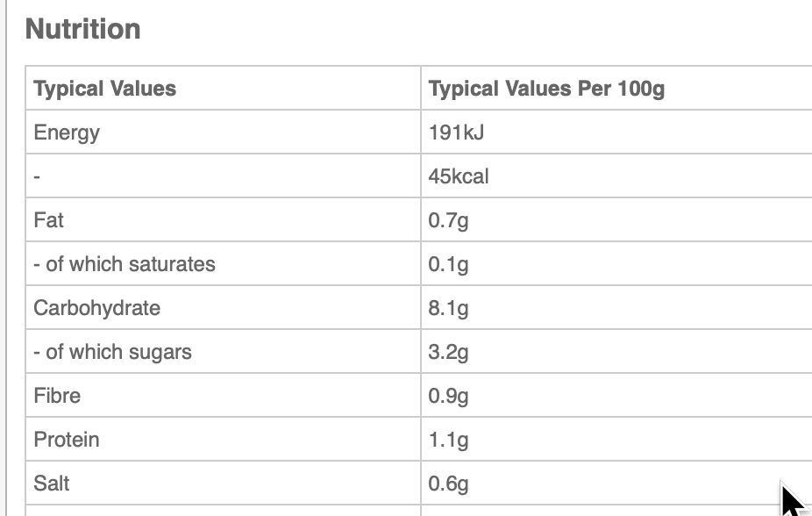The height and width of the screenshot is (516, 812).
Task: Click the Salt row label
Action: pos(51,484)
